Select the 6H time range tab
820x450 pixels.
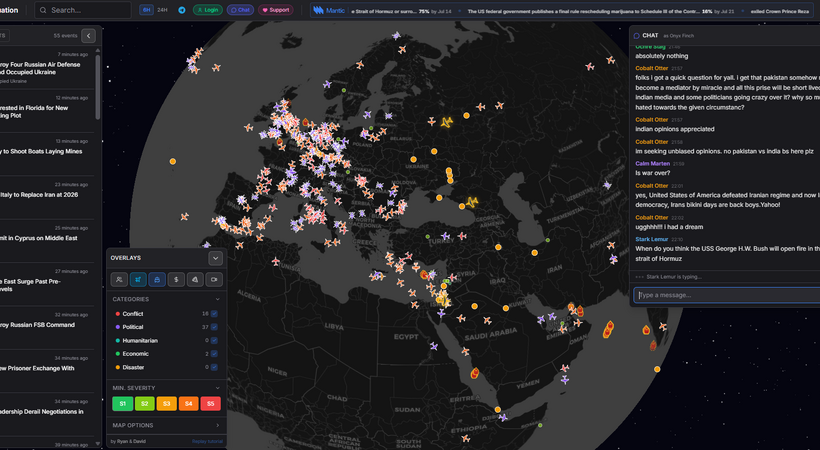[147, 10]
